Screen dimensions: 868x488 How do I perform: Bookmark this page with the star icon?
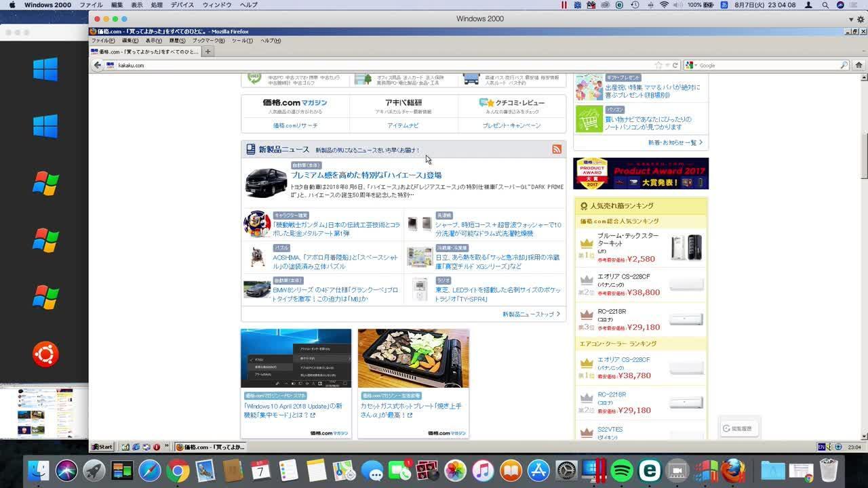[x=658, y=65]
